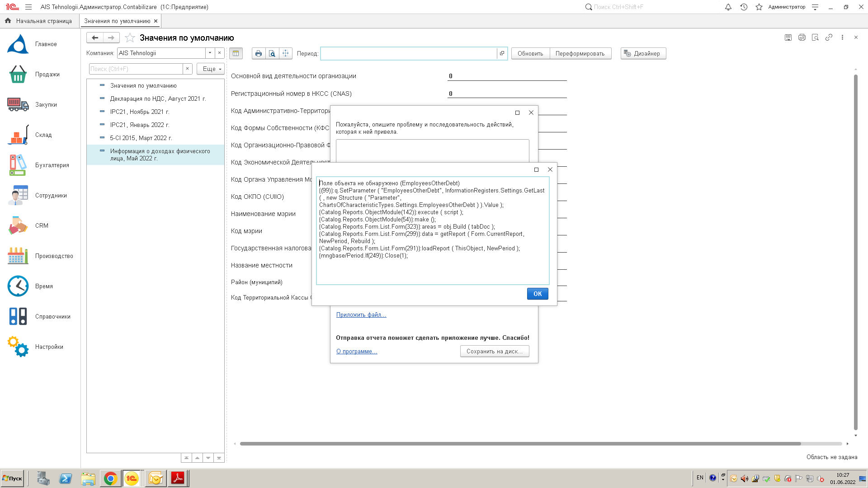The image size is (868, 488).
Task: Open the Настройки gears icon
Action: (x=18, y=347)
